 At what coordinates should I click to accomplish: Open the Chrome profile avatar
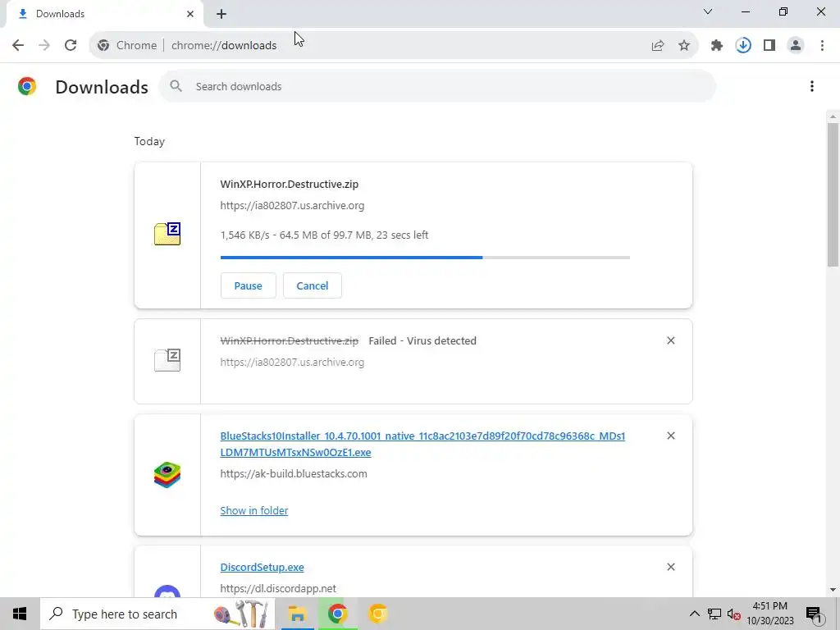coord(796,46)
